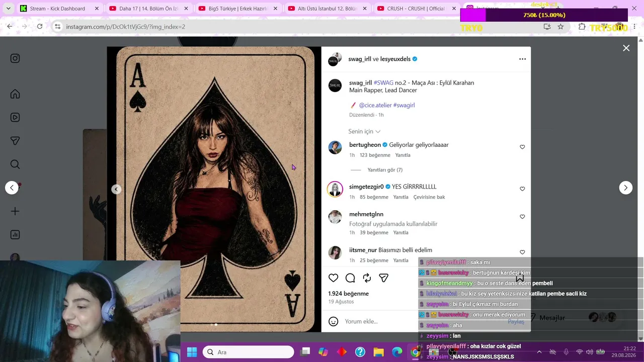Screen dimensions: 644x362
Task: Go to the next post arrow
Action: pos(625,188)
